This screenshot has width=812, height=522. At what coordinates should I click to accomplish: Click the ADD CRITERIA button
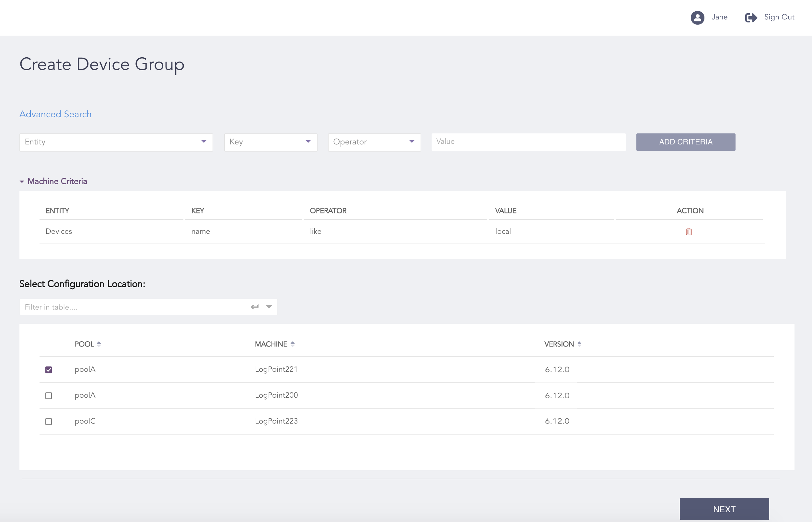point(686,142)
